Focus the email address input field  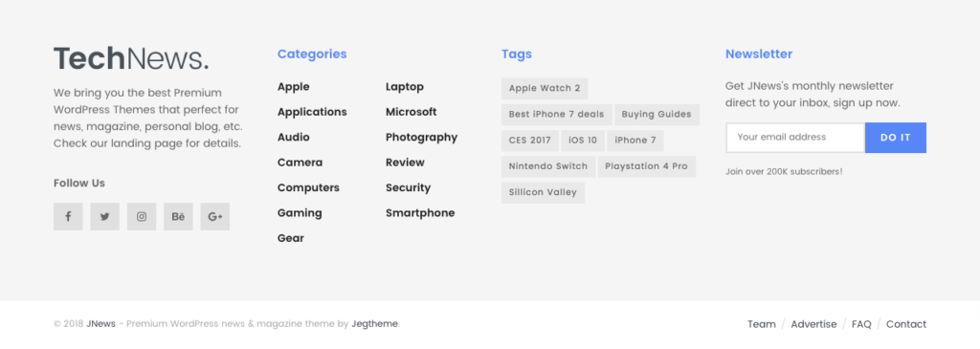[795, 138]
